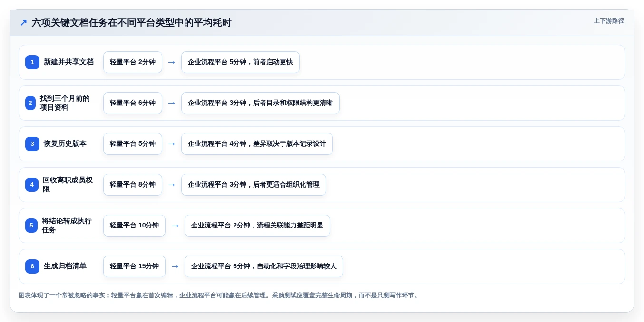Click the 生成归档清单 task label
644x322 pixels.
click(x=65, y=266)
